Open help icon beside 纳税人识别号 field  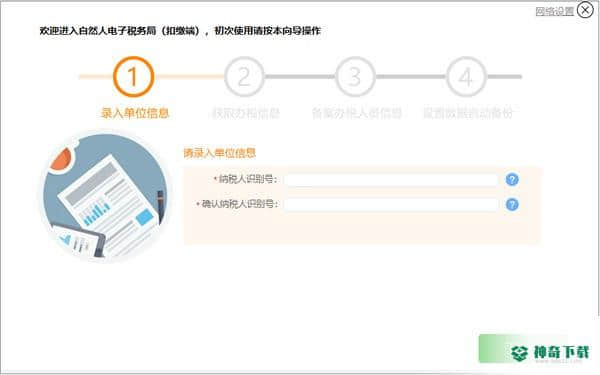click(x=512, y=179)
